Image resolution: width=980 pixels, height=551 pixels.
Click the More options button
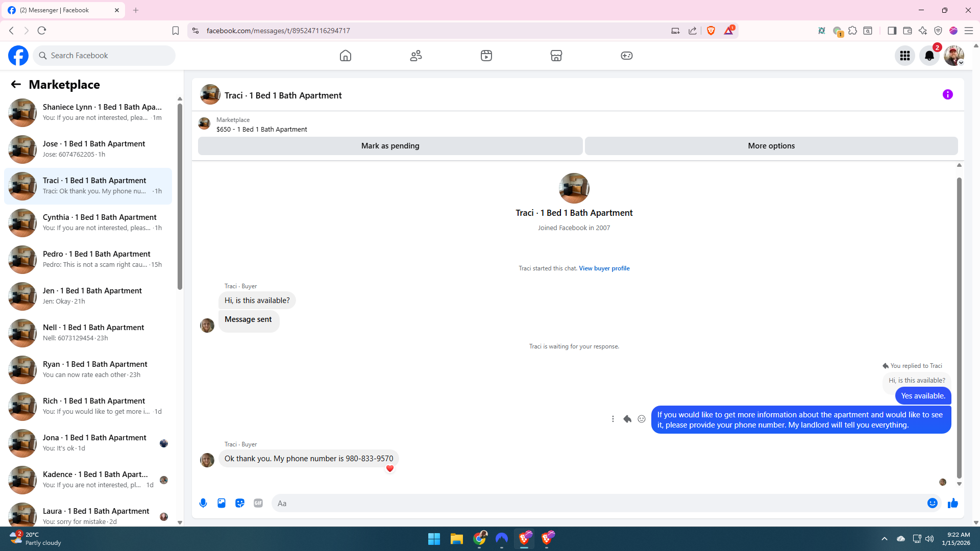(x=771, y=146)
